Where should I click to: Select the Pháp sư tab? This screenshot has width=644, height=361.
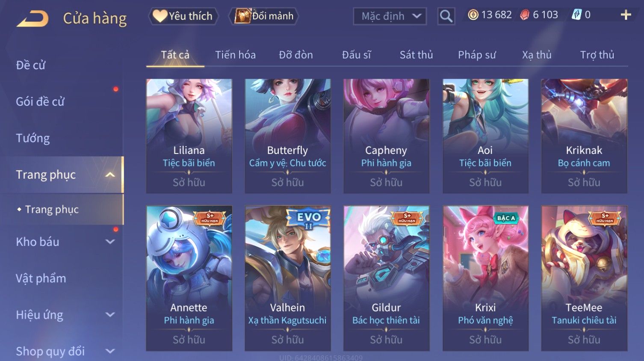click(477, 55)
